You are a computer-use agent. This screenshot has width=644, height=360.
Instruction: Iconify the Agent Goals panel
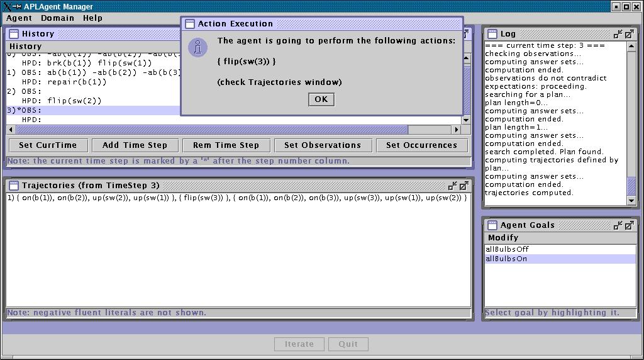click(618, 225)
